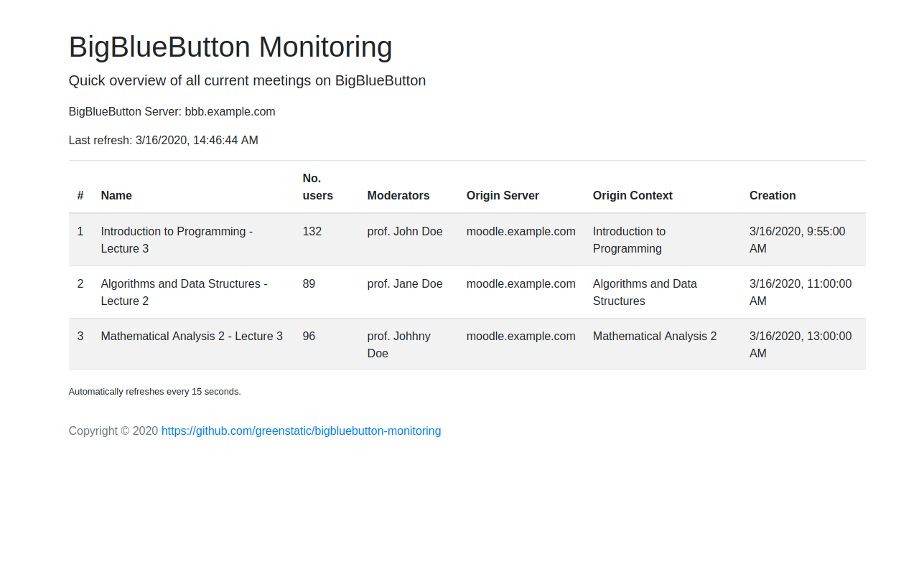Click origin context 'Mathematical Analysis 2'
The height and width of the screenshot is (569, 924).
click(x=655, y=337)
